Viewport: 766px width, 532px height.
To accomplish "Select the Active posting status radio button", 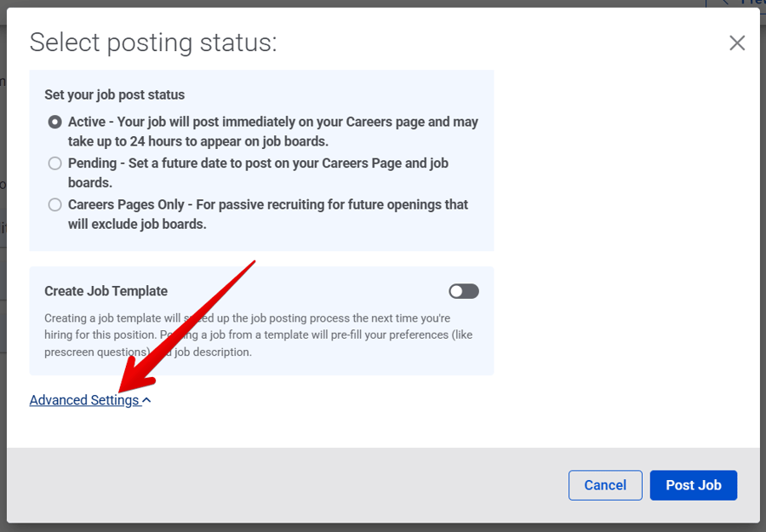I will 54,122.
